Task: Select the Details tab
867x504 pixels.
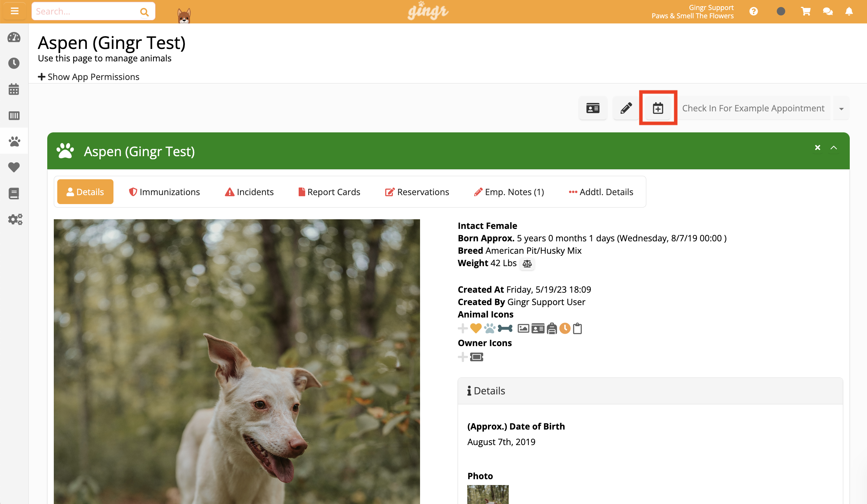Action: point(85,192)
